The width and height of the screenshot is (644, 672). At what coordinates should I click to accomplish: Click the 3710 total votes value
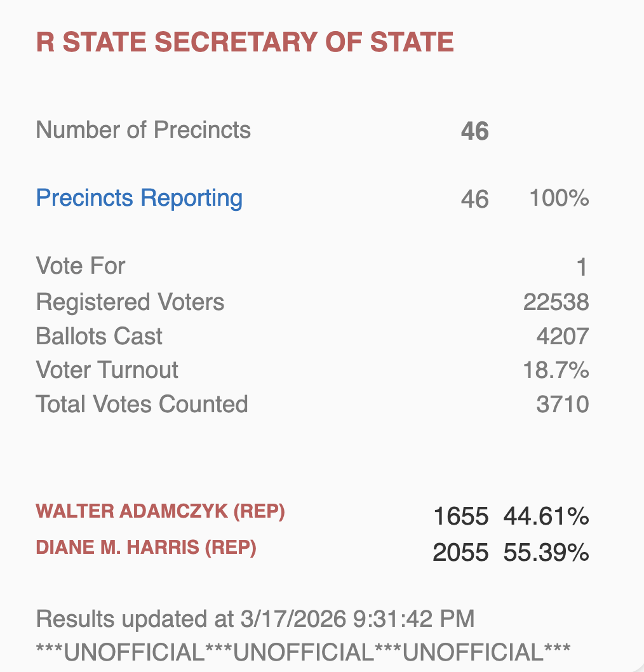pos(562,404)
